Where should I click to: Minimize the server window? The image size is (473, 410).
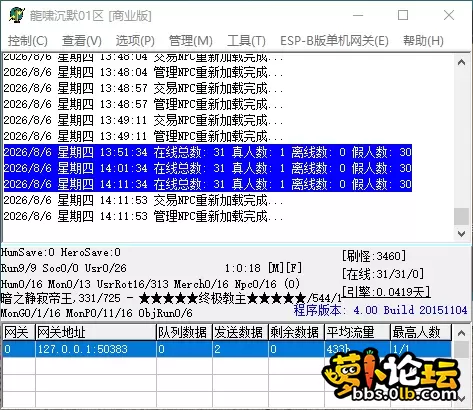coord(358,15)
